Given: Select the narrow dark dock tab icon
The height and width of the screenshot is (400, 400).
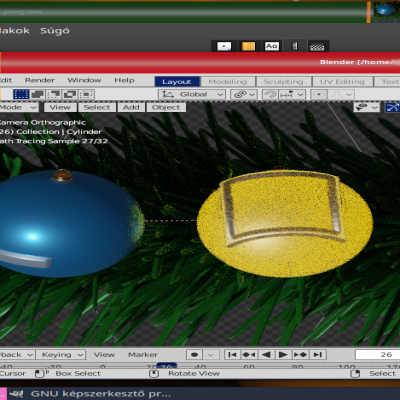Looking at the screenshot, I should (295, 46).
